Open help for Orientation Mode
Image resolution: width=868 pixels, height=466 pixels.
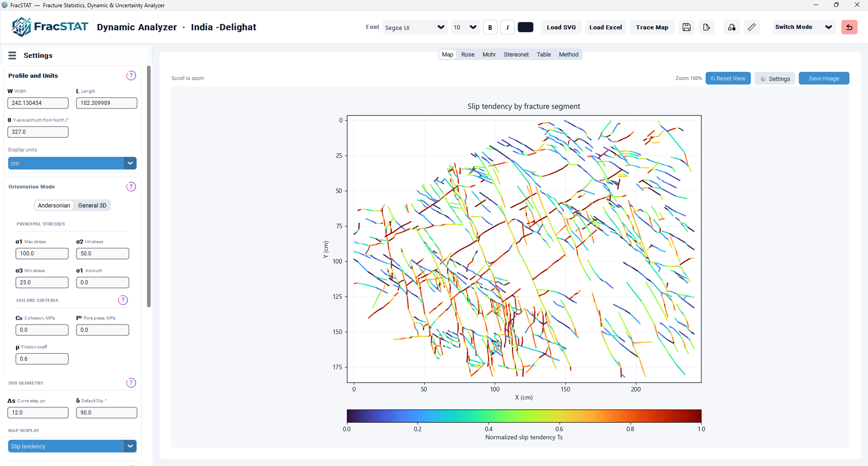(x=131, y=187)
